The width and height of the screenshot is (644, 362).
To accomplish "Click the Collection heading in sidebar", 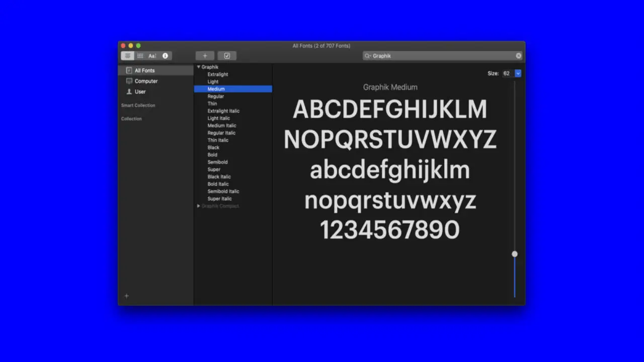I will coord(131,119).
